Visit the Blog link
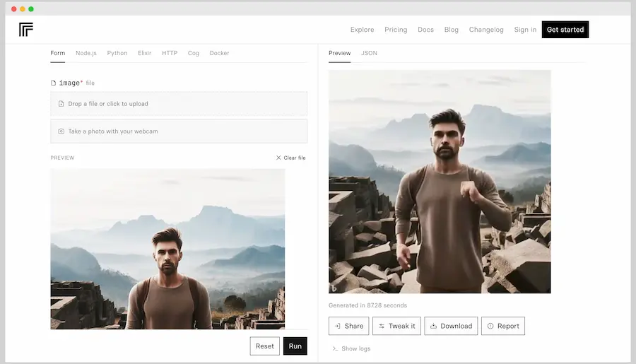 click(x=452, y=30)
